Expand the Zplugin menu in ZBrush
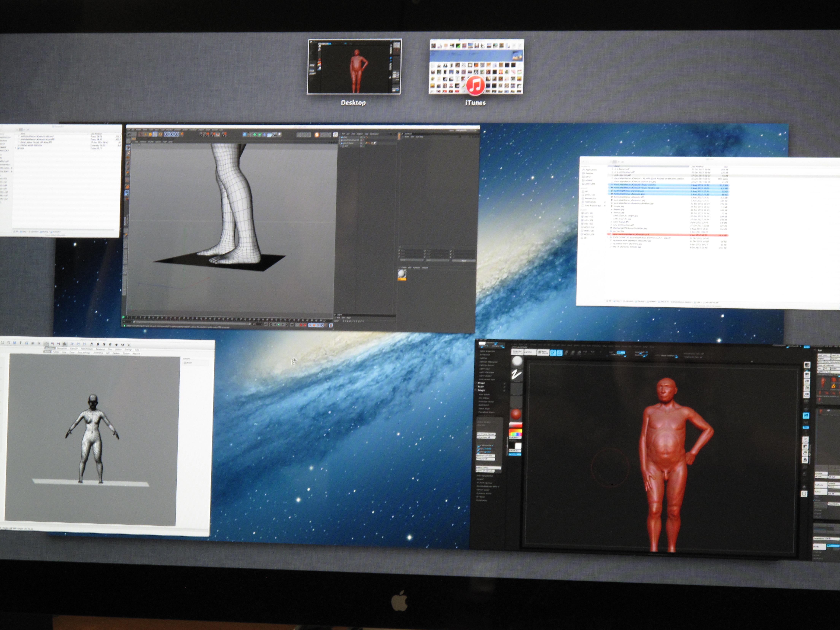This screenshot has height=630, width=840. (x=481, y=390)
